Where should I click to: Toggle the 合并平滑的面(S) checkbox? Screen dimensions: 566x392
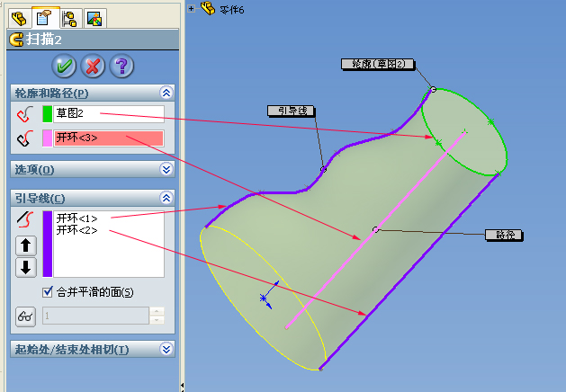click(x=48, y=291)
